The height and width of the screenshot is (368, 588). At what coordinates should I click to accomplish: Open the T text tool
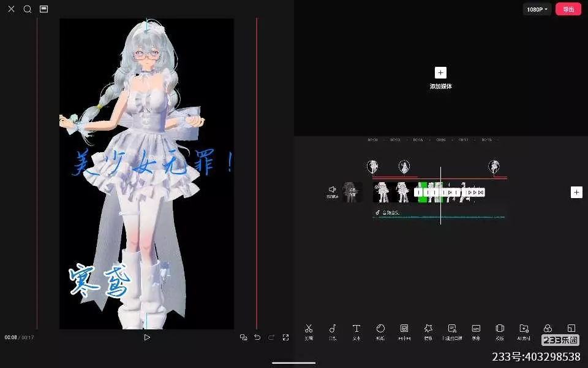click(356, 332)
